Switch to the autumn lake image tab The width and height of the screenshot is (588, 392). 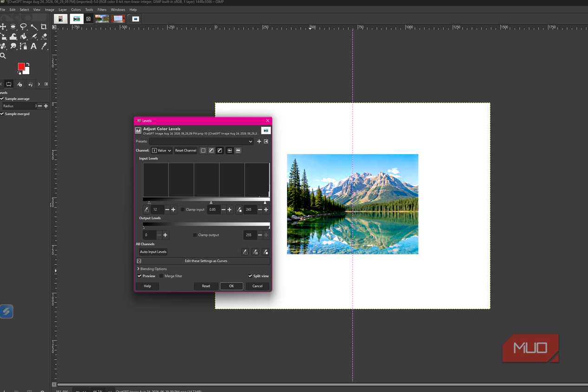coord(102,19)
